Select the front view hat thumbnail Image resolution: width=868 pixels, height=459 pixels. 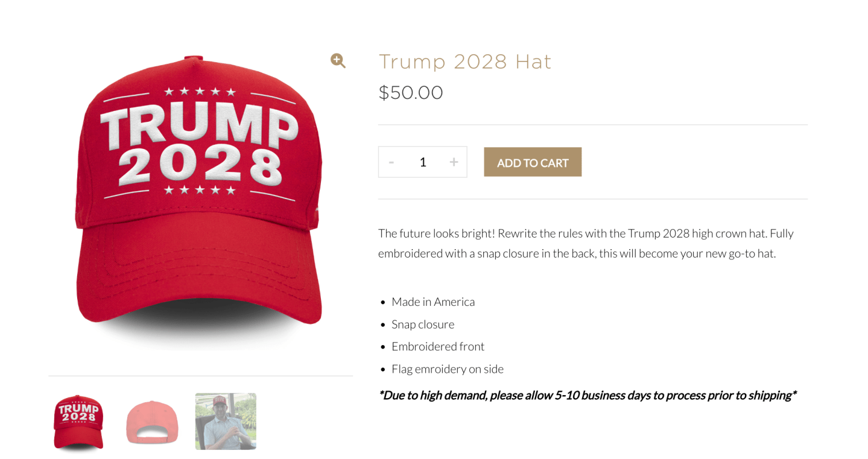[78, 422]
